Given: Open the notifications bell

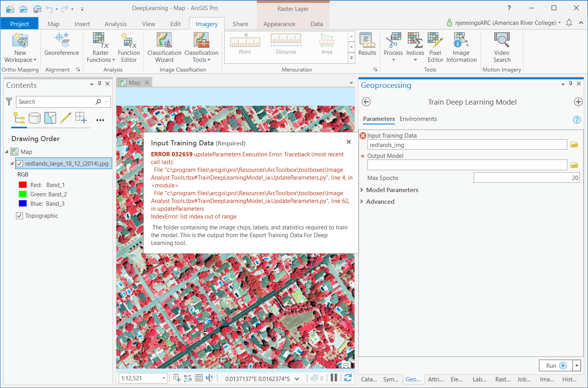Looking at the screenshot, I should pos(569,23).
